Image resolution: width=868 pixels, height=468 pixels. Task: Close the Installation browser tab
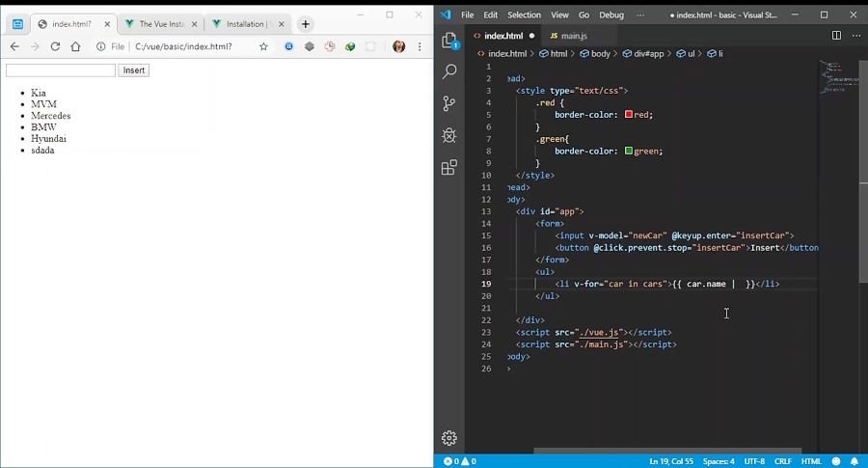[282, 24]
